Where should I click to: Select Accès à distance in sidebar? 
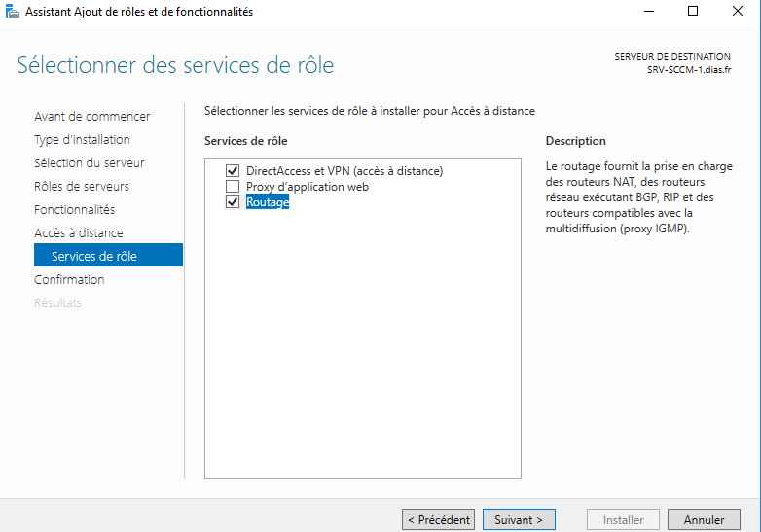point(78,233)
